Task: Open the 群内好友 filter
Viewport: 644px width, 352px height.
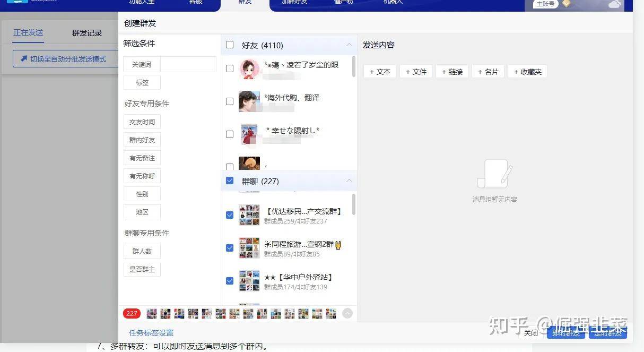Action: (142, 140)
